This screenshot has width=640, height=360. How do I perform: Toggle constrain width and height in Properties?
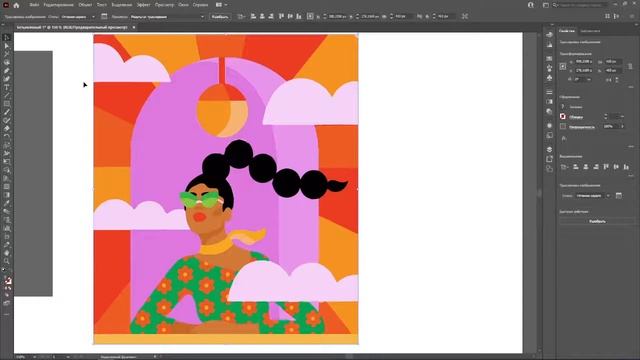point(630,66)
